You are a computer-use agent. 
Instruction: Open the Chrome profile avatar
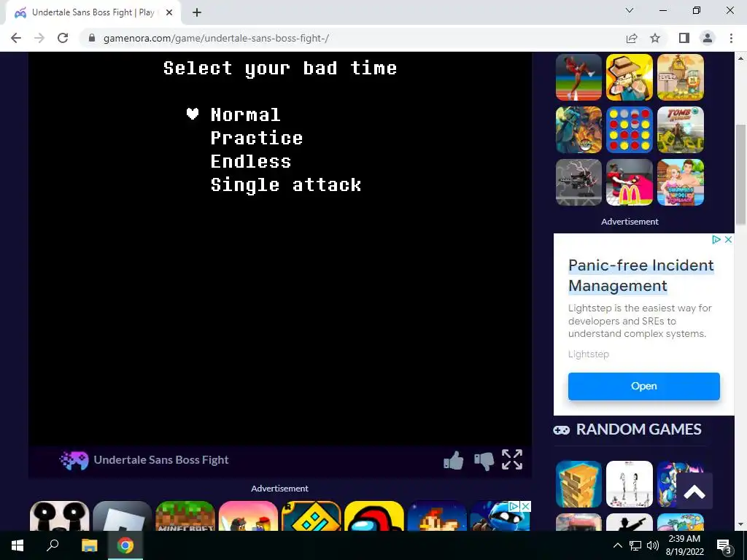pos(708,38)
